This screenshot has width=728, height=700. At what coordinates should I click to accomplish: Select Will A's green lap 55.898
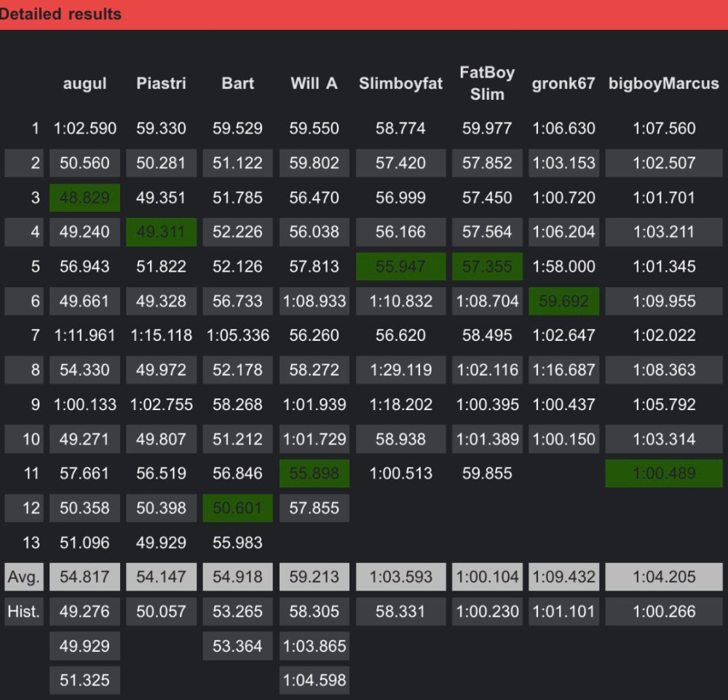coord(314,474)
